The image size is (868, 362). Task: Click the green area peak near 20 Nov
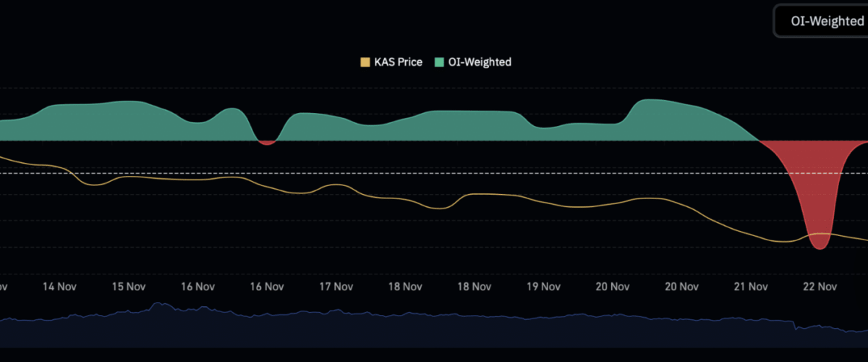(x=651, y=103)
